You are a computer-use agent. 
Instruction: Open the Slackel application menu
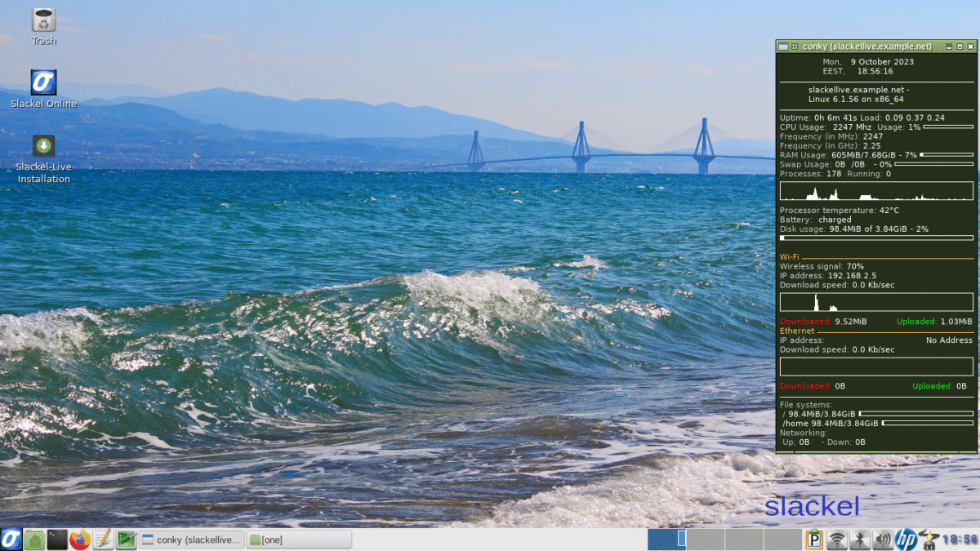tap(11, 540)
